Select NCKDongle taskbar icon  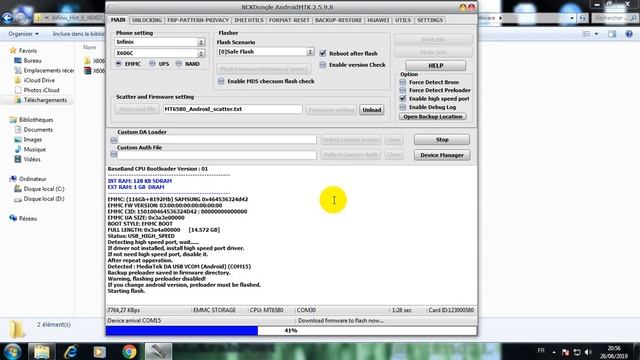click(158, 351)
